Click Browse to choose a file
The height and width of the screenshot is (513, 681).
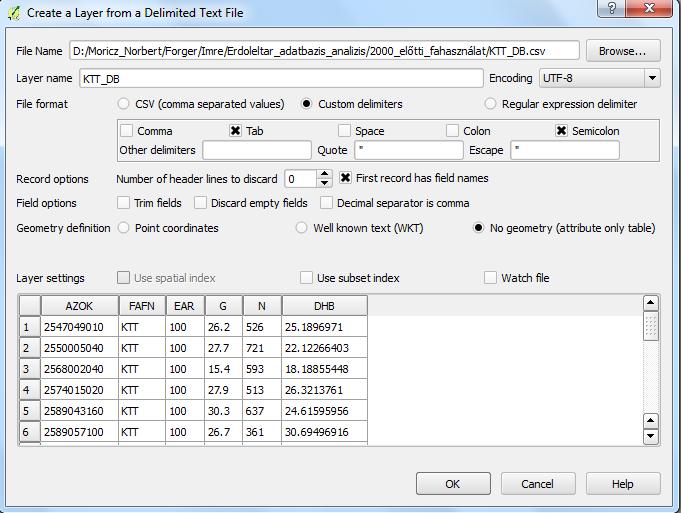[623, 51]
